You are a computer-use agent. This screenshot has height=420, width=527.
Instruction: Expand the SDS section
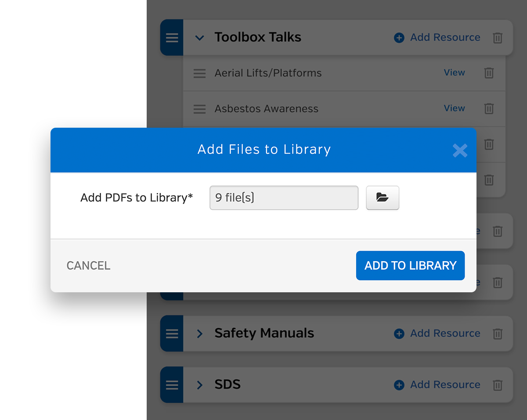click(200, 385)
